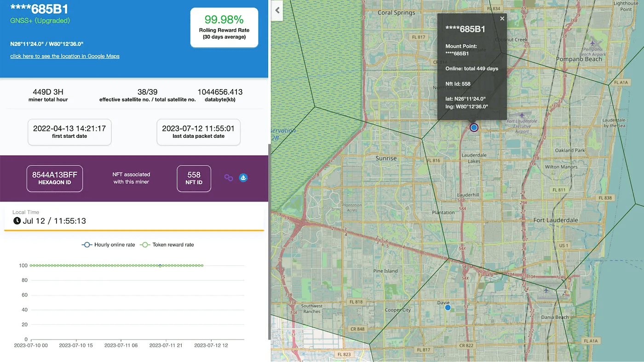Collapse the side panel with the left arrow
The height and width of the screenshot is (362, 644).
277,10
